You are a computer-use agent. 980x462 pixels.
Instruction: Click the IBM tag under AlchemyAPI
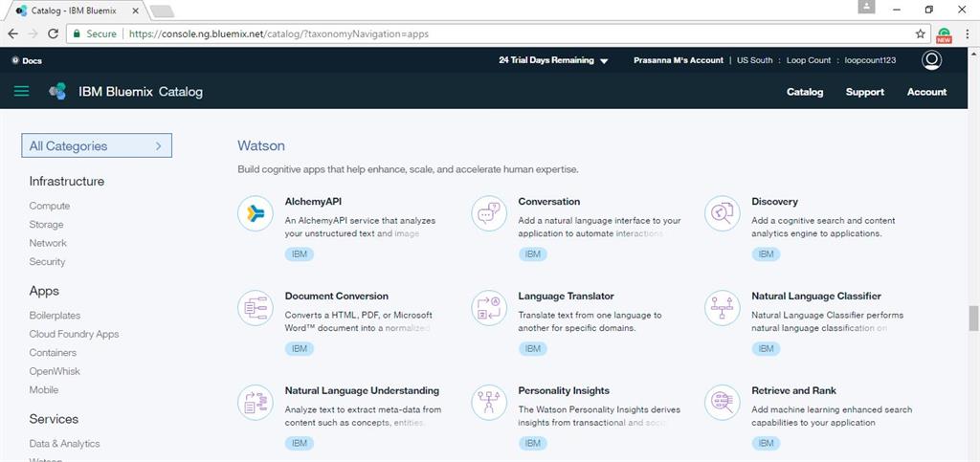pyautogui.click(x=300, y=254)
